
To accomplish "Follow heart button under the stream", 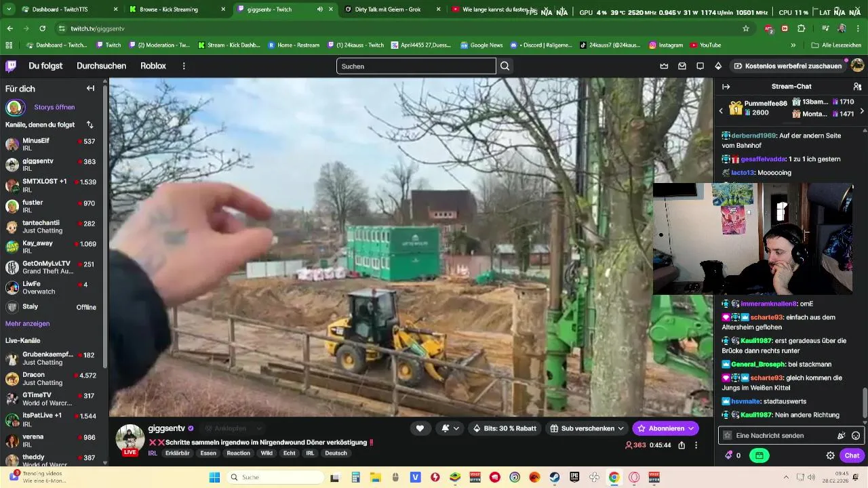I will [x=420, y=428].
